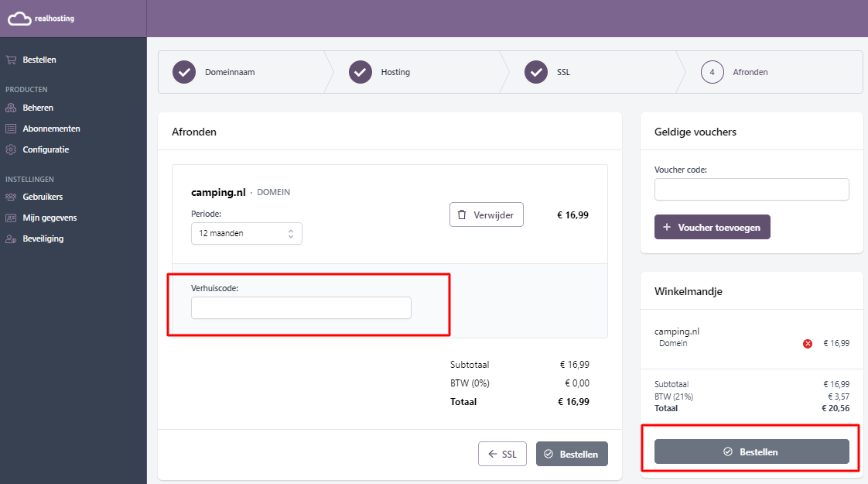Select the Afronden step label
868x484 pixels.
click(x=750, y=72)
